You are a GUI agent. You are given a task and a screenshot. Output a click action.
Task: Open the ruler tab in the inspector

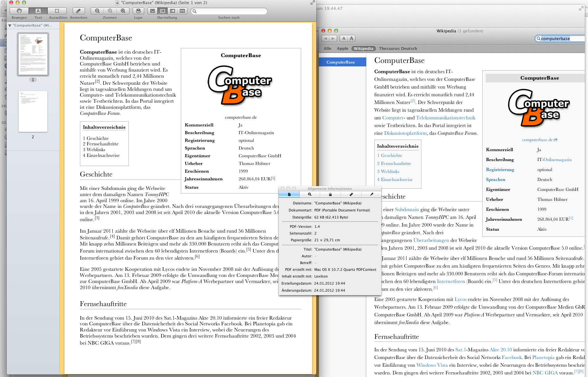pos(351,194)
